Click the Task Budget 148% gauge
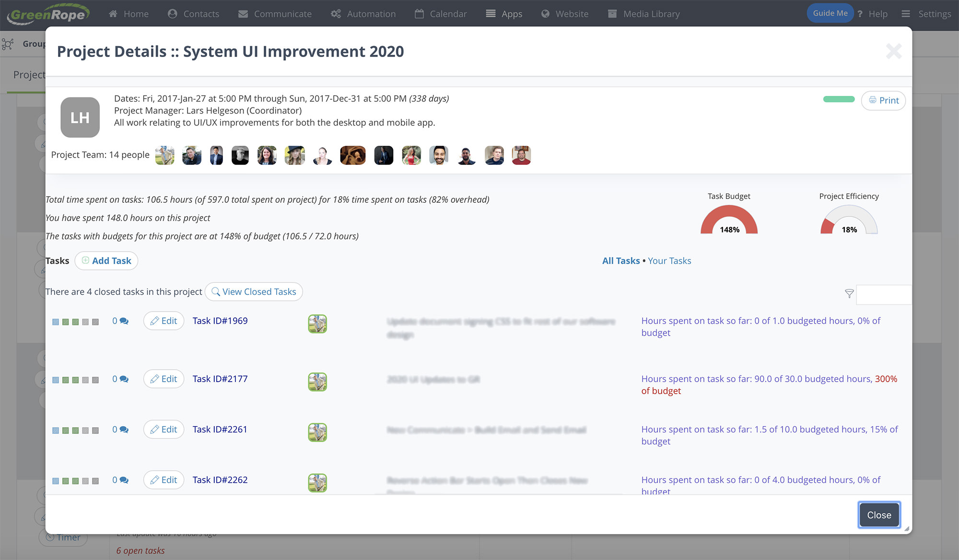 pyautogui.click(x=729, y=220)
